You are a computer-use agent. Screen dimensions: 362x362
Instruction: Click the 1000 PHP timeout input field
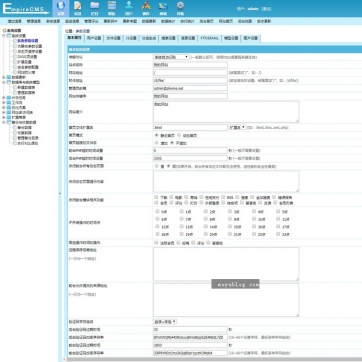[190, 158]
